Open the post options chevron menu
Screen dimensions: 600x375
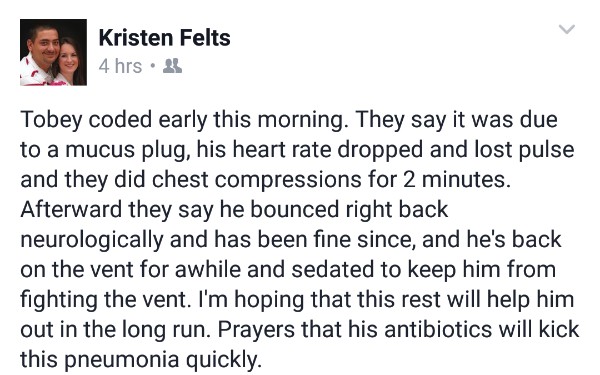tap(567, 29)
